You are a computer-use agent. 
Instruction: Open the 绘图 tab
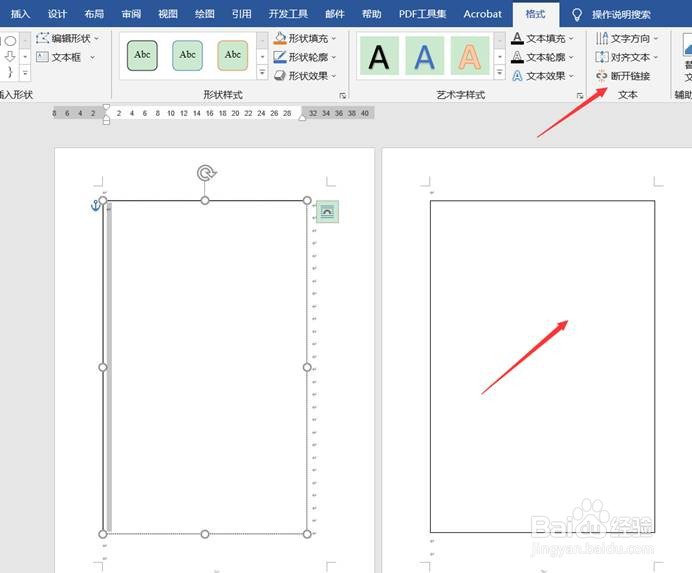tap(205, 14)
